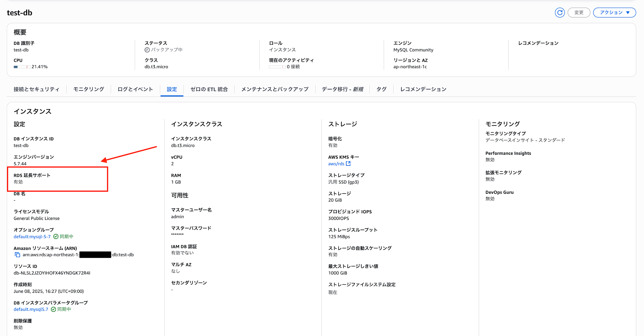Click the RAM value 1 GB
The width and height of the screenshot is (644, 336).
pos(176,182)
